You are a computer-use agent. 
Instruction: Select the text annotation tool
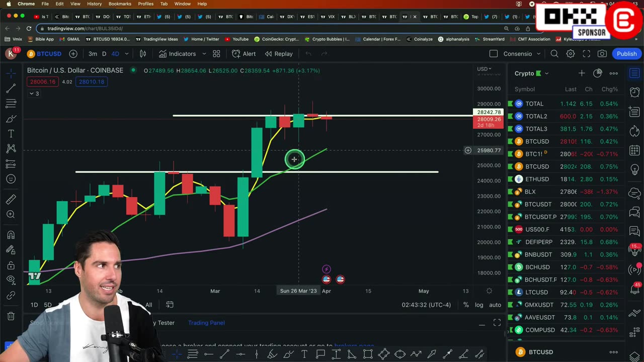[x=11, y=134]
